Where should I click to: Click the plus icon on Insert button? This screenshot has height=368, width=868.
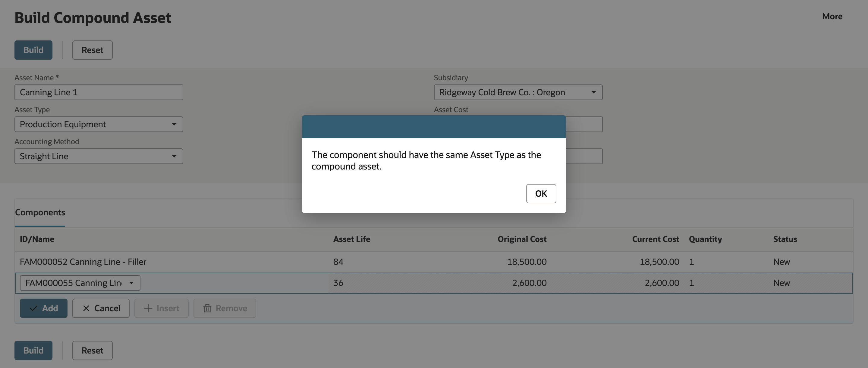coord(148,308)
